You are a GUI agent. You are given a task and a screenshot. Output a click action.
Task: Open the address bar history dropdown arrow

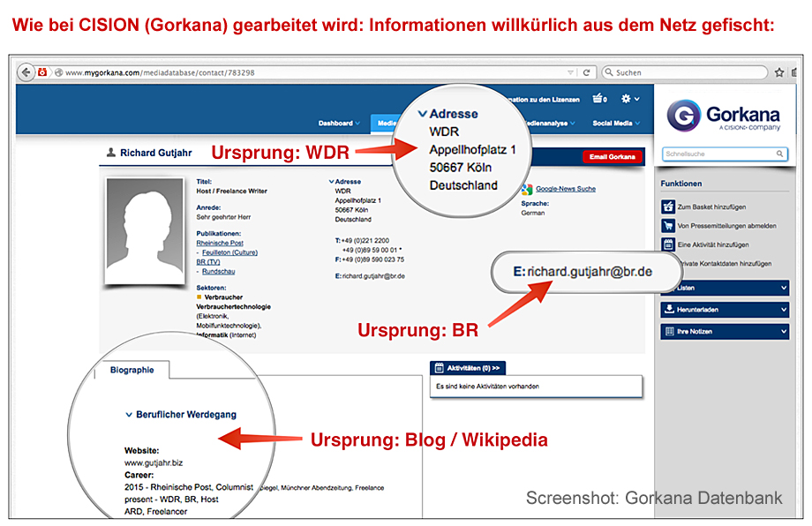[x=570, y=72]
